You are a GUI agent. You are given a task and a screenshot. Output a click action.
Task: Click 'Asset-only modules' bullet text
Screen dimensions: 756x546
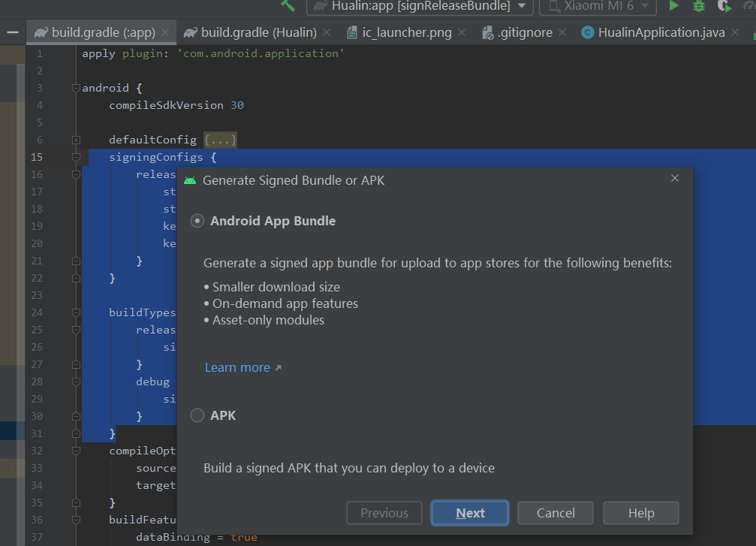point(269,320)
